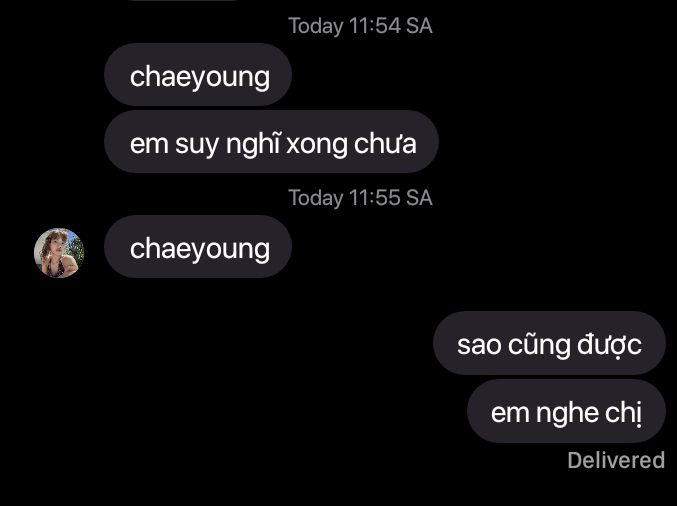Tap the word 'suy' in received message

197,146
